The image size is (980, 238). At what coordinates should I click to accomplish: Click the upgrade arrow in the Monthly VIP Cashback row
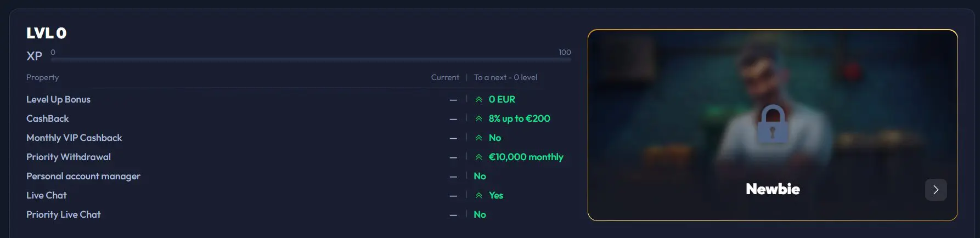(x=479, y=138)
